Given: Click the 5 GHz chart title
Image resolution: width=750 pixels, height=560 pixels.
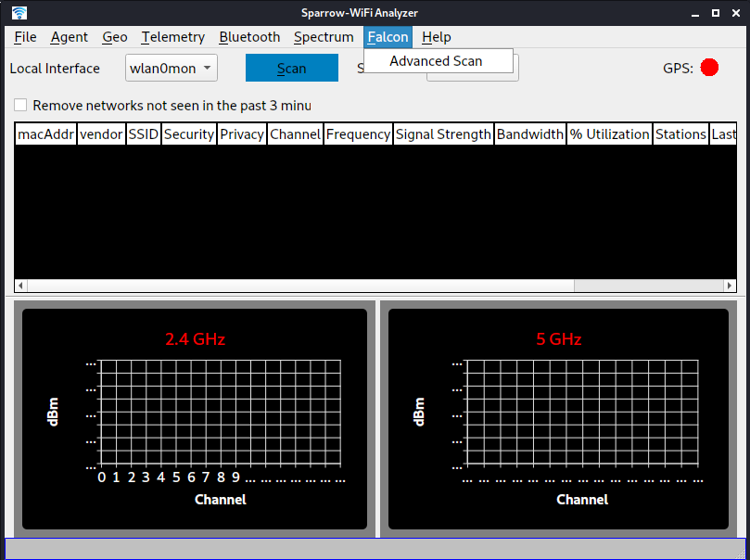Looking at the screenshot, I should (x=559, y=339).
